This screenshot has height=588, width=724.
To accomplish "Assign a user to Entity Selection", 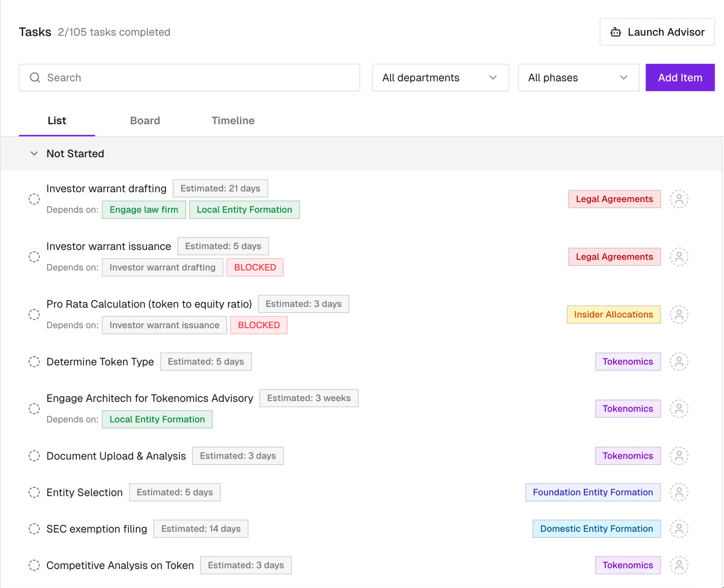I will point(679,492).
